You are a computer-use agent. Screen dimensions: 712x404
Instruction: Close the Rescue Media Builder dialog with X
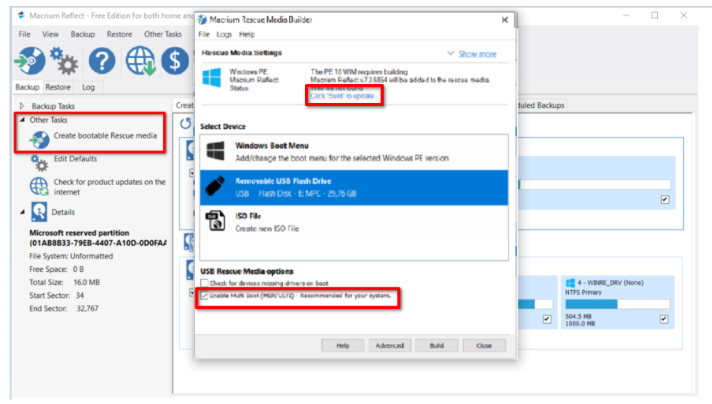(x=504, y=20)
